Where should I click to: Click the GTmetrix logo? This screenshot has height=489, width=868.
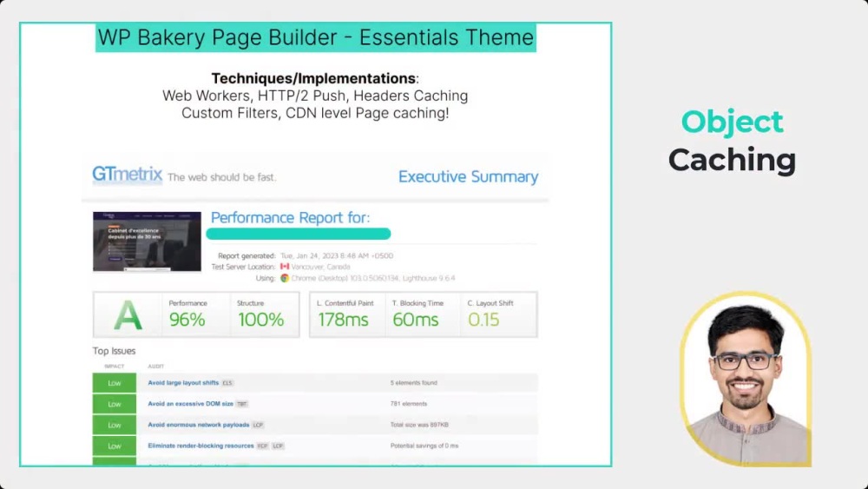[x=128, y=175]
